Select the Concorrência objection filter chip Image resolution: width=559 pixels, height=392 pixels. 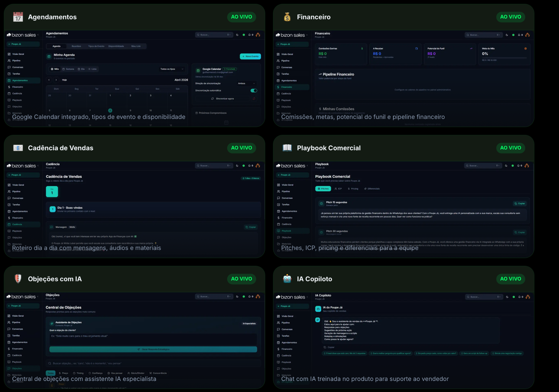point(158,373)
